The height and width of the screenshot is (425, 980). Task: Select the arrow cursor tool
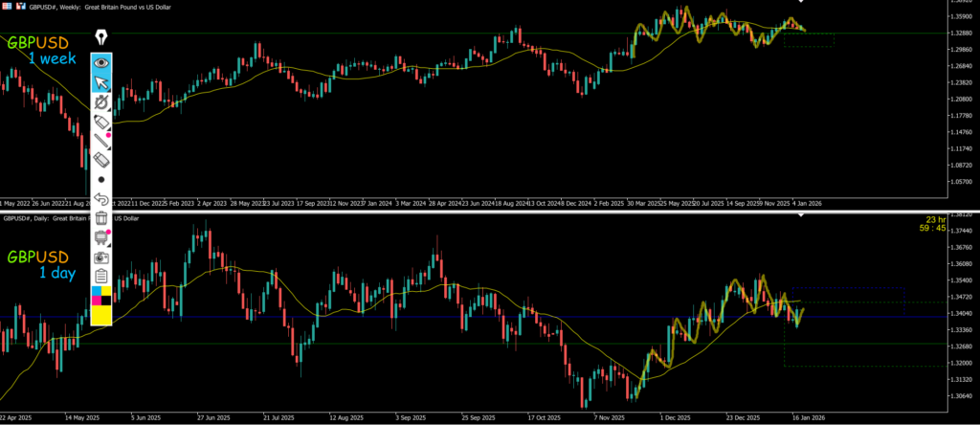point(101,82)
